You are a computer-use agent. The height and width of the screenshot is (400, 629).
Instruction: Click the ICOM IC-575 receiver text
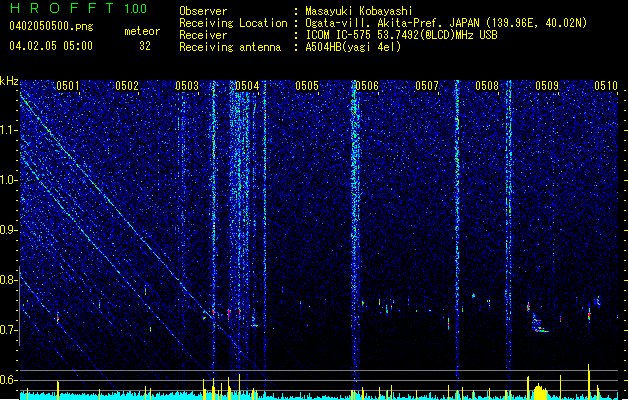click(402, 35)
